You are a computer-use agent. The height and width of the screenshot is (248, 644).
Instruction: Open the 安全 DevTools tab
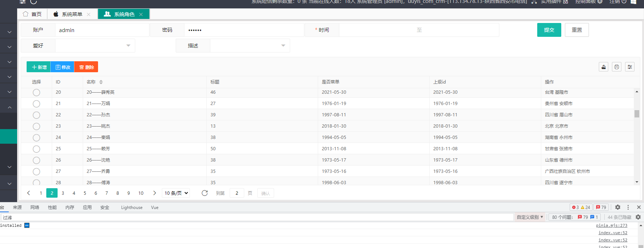(105, 207)
